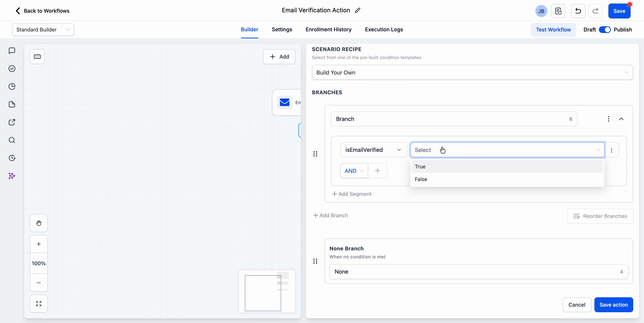
Task: Select the checkmark status icon in the sidebar
Action: point(12,69)
